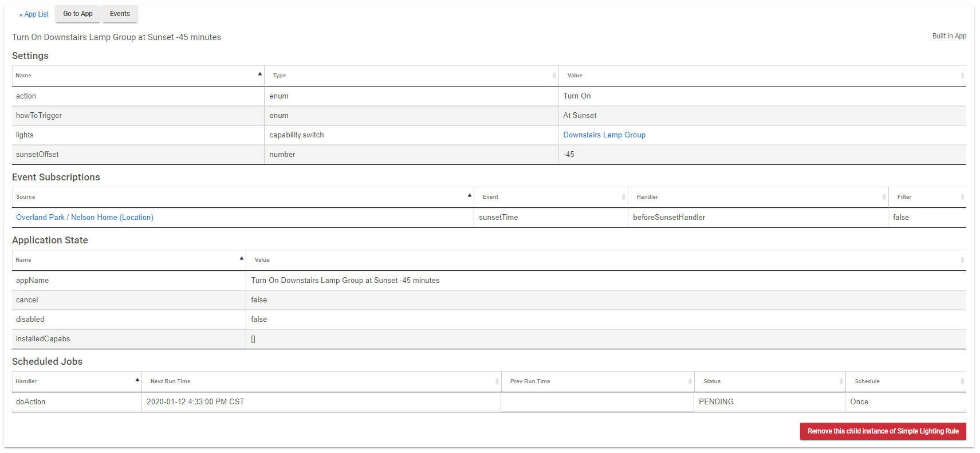Click the '2020-01-12 4:33:00 PM CST' run time
980x453 pixels.
tap(321, 402)
